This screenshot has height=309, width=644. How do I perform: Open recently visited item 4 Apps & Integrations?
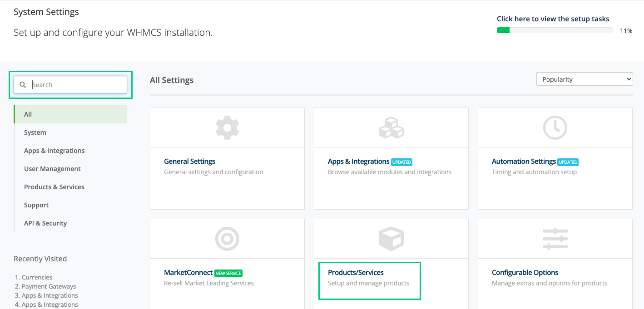coord(50,304)
